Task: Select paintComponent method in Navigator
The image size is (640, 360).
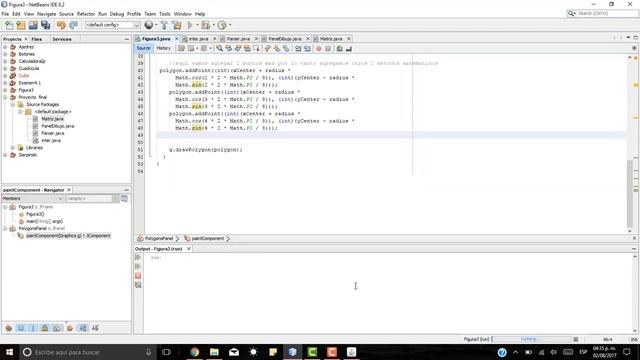Action: pyautogui.click(x=68, y=236)
